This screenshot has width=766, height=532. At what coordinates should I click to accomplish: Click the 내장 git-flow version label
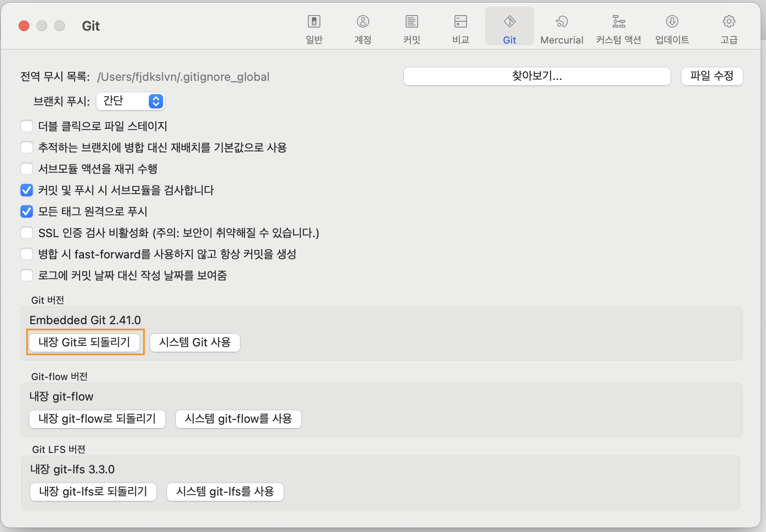click(61, 397)
